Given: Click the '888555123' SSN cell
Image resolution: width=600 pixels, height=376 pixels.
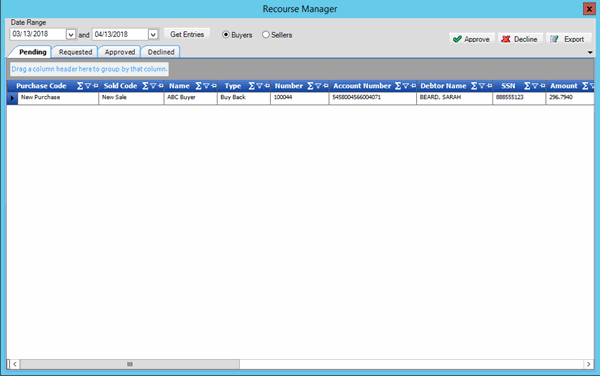Looking at the screenshot, I should tap(519, 98).
